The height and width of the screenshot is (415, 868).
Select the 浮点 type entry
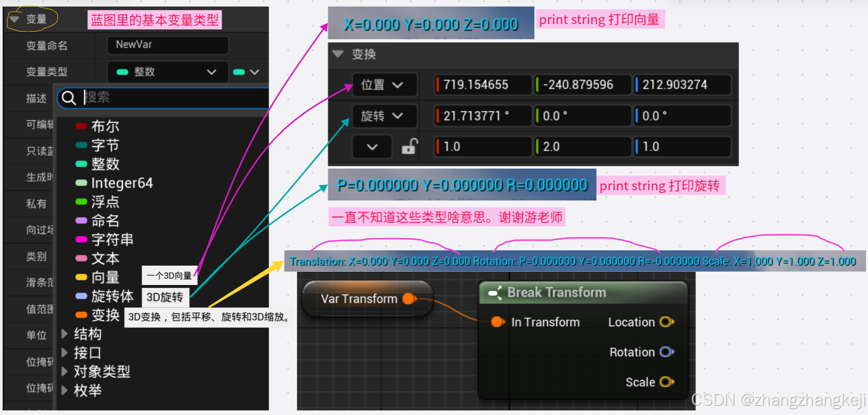105,201
